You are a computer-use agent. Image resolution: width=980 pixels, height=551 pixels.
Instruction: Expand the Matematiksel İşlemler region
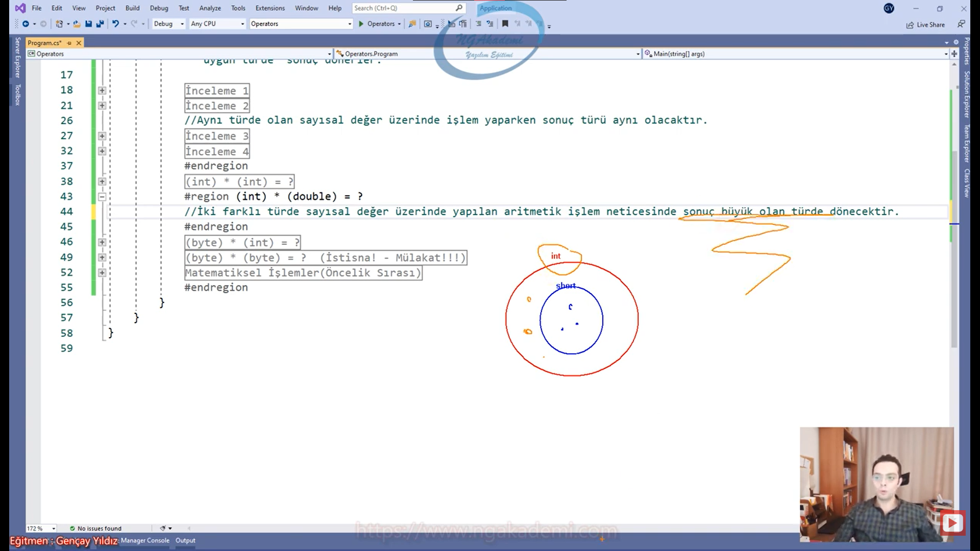click(102, 273)
